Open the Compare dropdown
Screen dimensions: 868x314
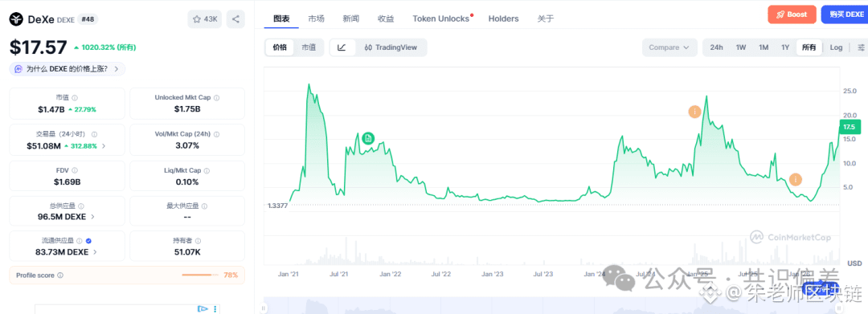coord(669,47)
